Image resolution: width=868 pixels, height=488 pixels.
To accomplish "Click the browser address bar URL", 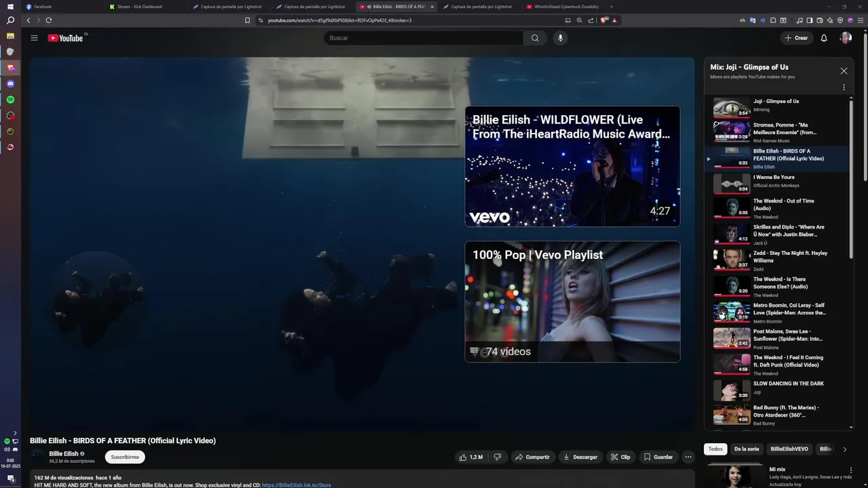I will pos(339,20).
